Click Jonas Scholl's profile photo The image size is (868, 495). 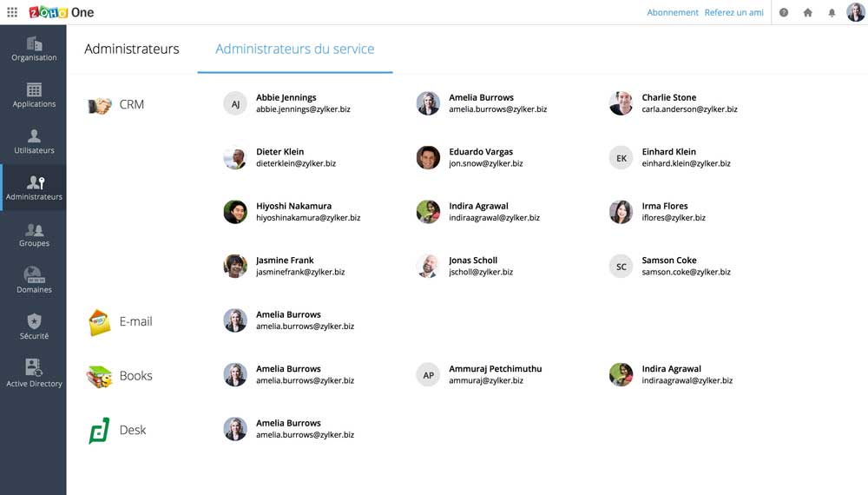tap(428, 267)
